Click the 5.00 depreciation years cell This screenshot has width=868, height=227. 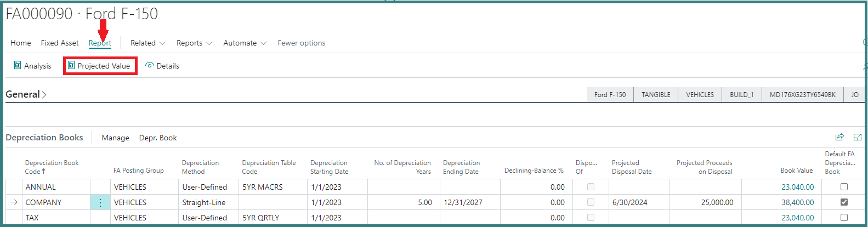[x=425, y=202]
